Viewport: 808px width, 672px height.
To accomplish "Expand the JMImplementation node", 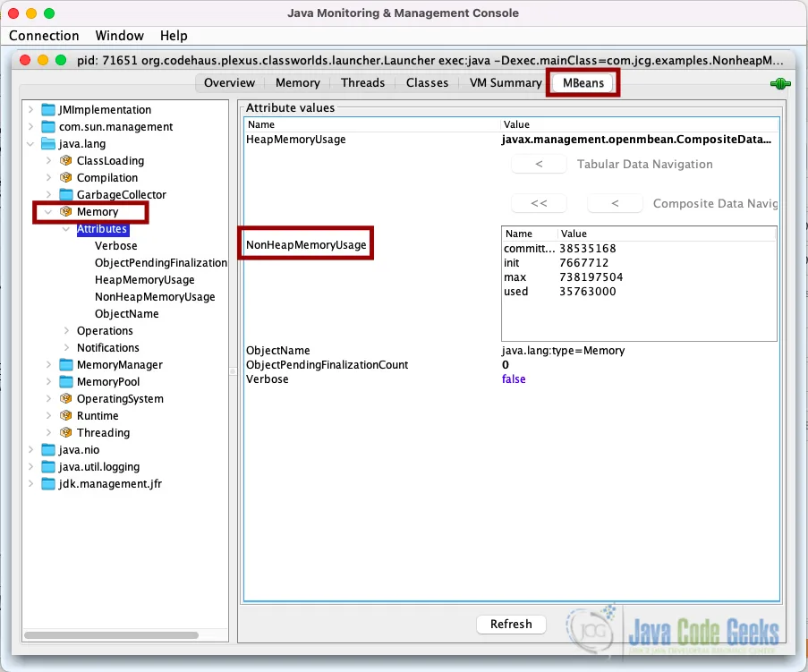I will (31, 110).
